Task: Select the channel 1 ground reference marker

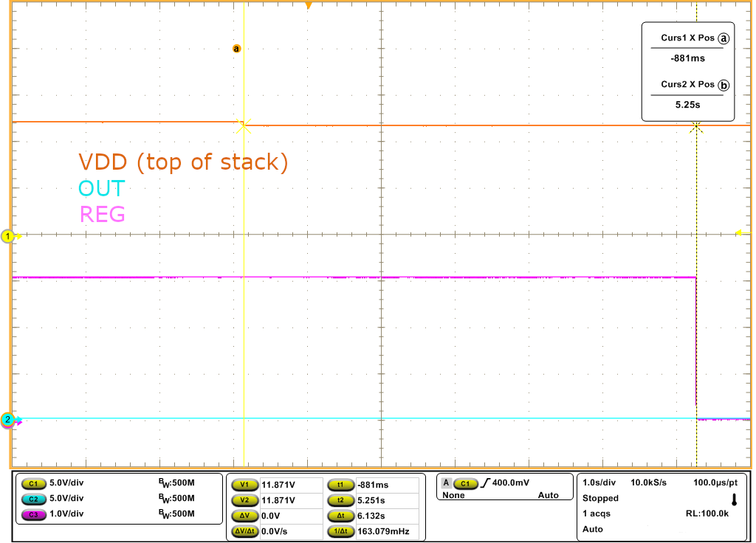Action: (x=9, y=236)
